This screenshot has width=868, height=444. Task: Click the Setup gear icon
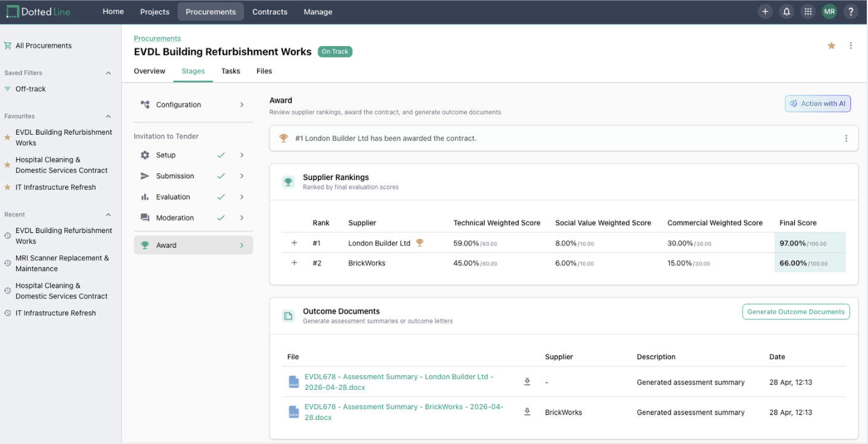click(145, 155)
